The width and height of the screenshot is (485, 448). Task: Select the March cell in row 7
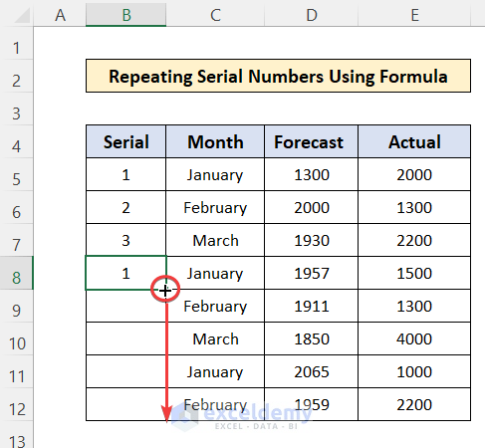(215, 240)
